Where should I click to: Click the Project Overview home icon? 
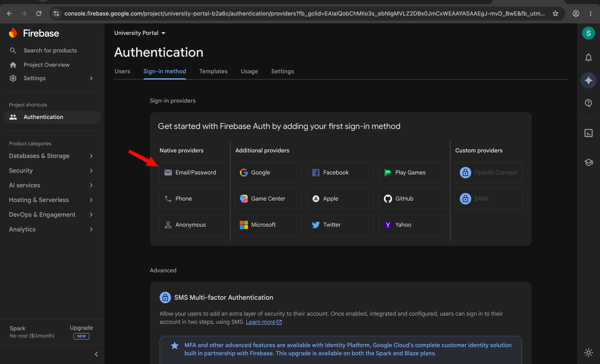point(13,65)
